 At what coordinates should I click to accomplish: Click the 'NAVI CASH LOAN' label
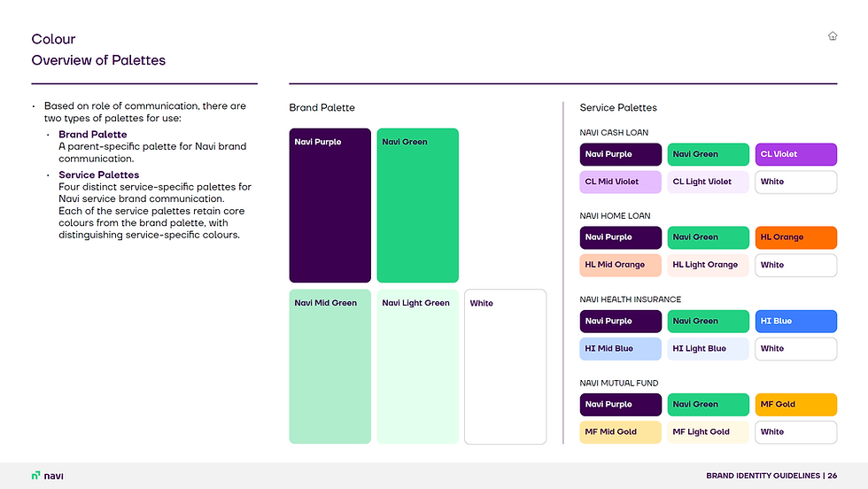(x=614, y=132)
